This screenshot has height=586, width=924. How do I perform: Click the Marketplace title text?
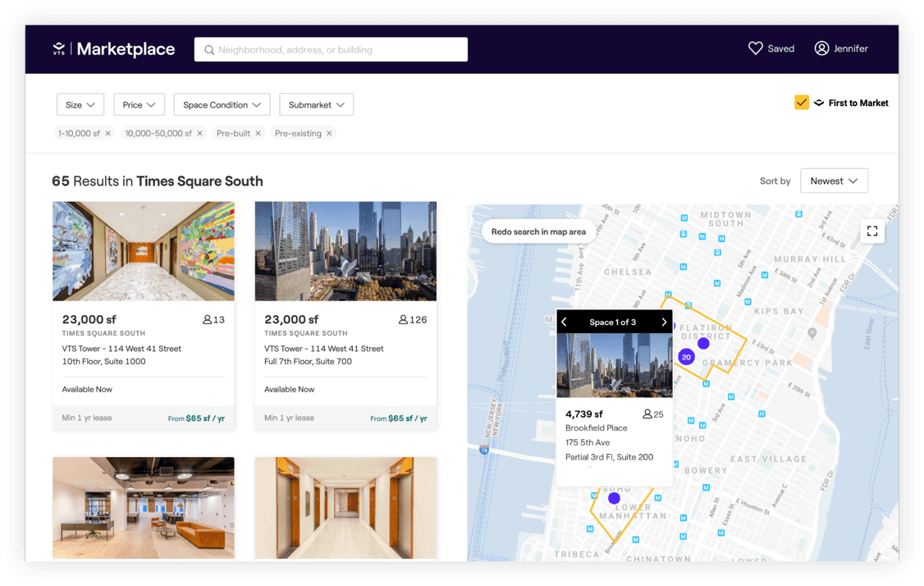[126, 49]
